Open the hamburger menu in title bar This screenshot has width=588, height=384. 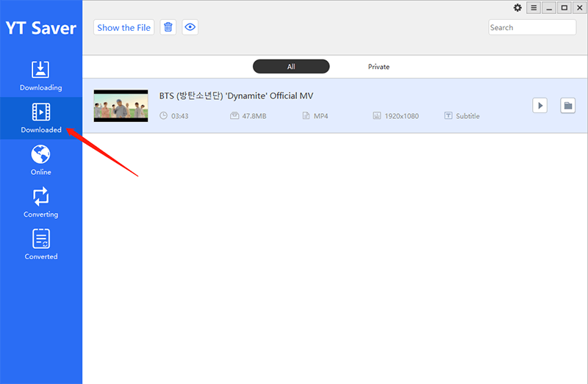[x=534, y=8]
